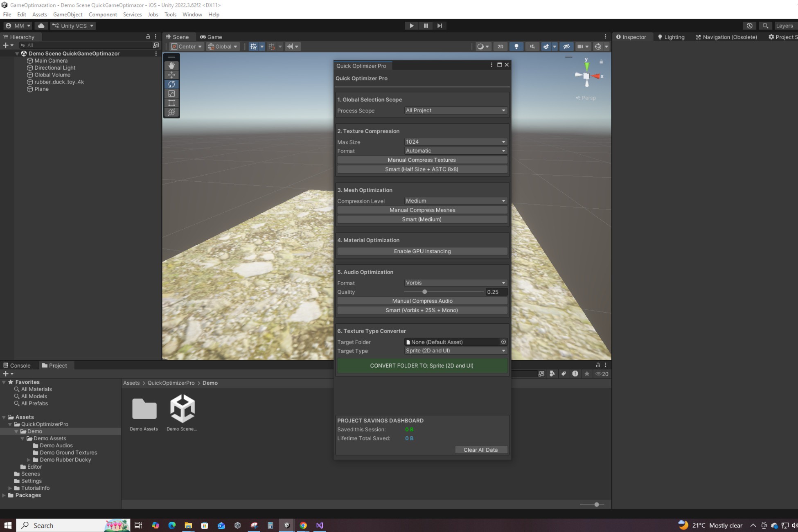Open Process Scope dropdown
Image resolution: width=798 pixels, height=532 pixels.
point(456,110)
